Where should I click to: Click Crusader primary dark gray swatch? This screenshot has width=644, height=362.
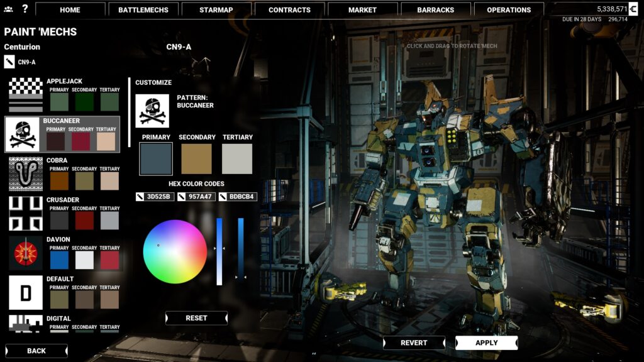coord(59,221)
